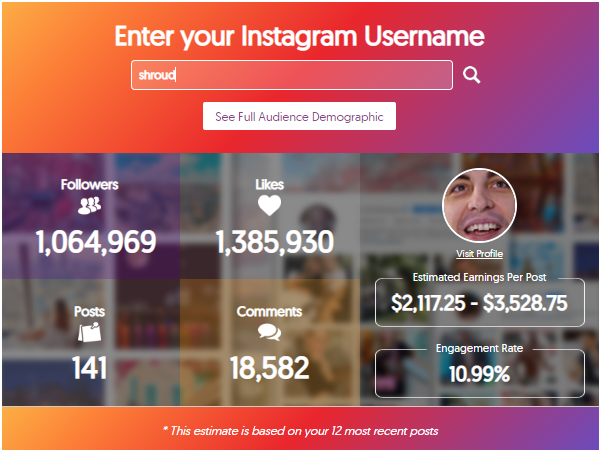
Task: Click the comments count 18,582
Action: click(269, 368)
